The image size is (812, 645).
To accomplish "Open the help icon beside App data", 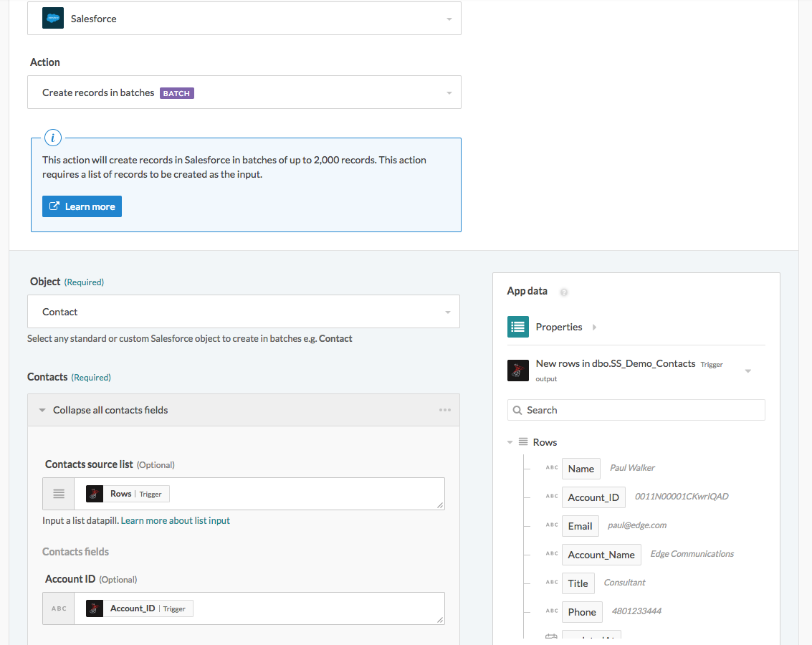I will pos(563,292).
